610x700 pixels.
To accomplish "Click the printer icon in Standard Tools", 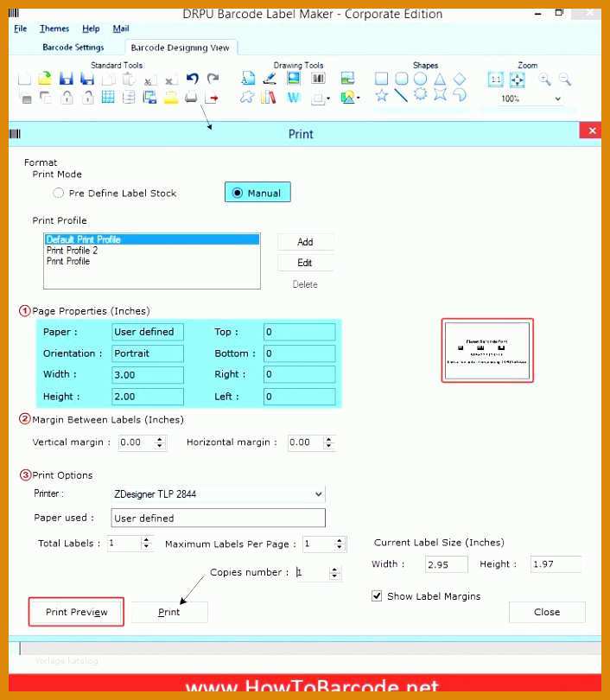I will tap(191, 97).
